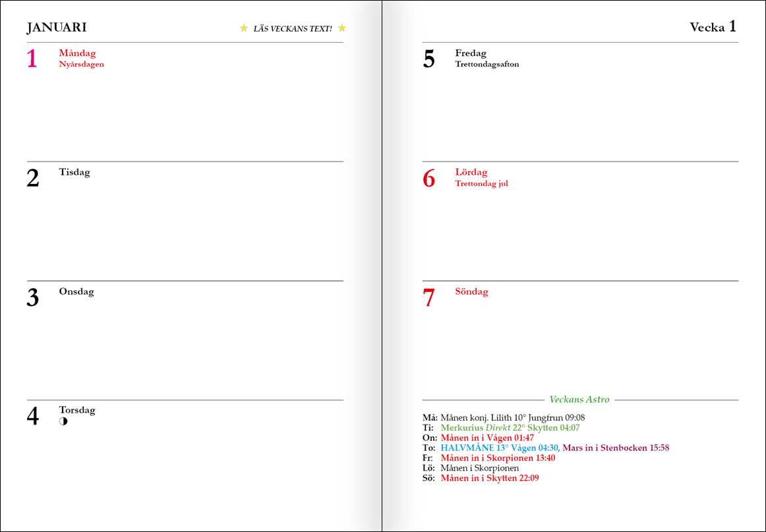The height and width of the screenshot is (532, 766).
Task: Select the pink date number 1
Action: click(32, 59)
